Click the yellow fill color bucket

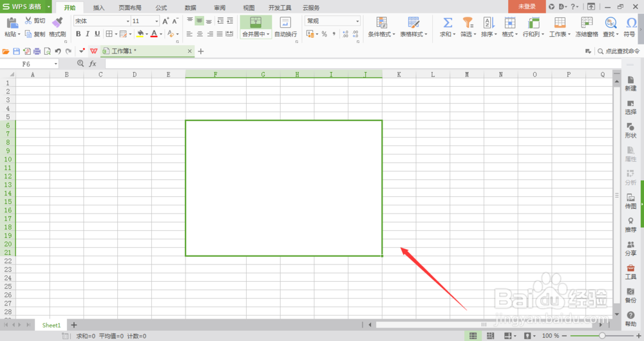coord(140,34)
